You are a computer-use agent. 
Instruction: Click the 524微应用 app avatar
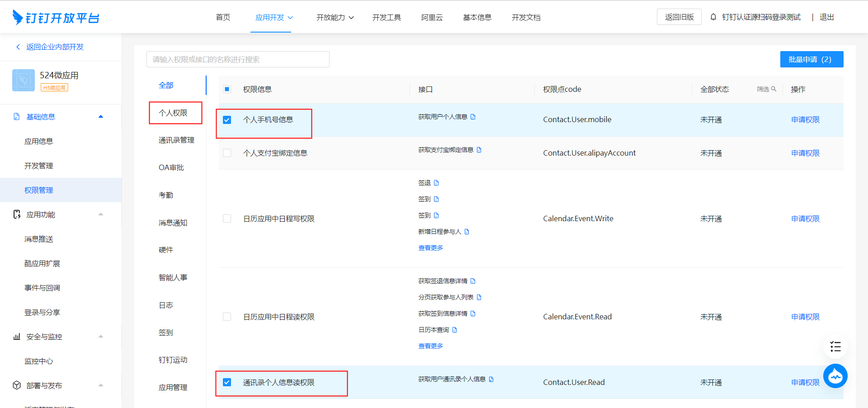24,80
